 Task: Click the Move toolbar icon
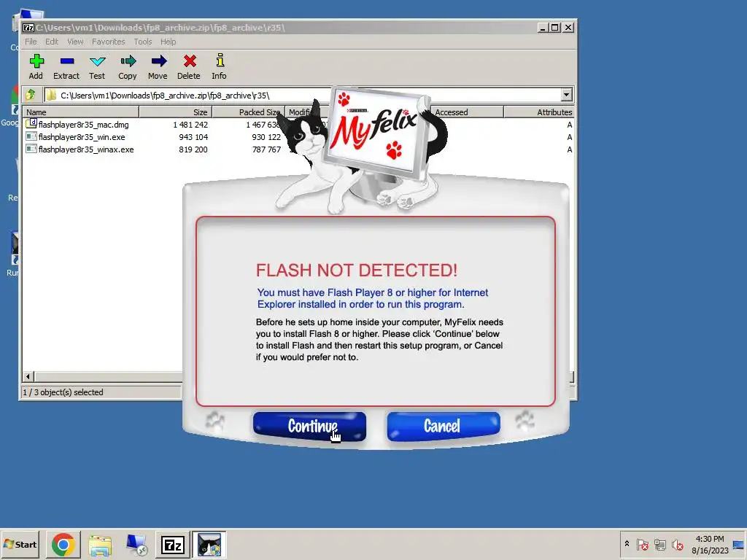pyautogui.click(x=158, y=66)
